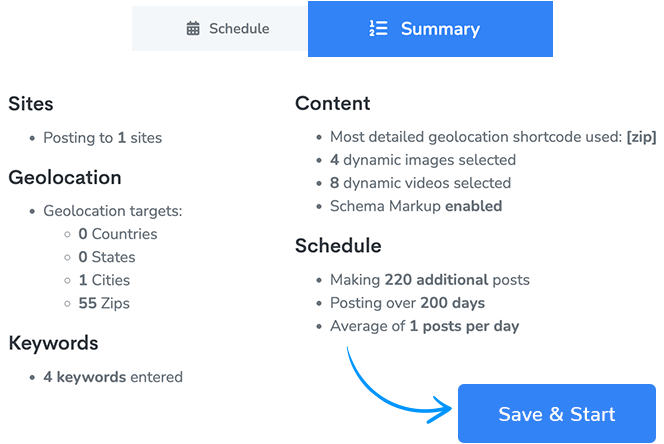Viewport: 664px width, 444px height.
Task: Click the Save & Start button
Action: (556, 413)
